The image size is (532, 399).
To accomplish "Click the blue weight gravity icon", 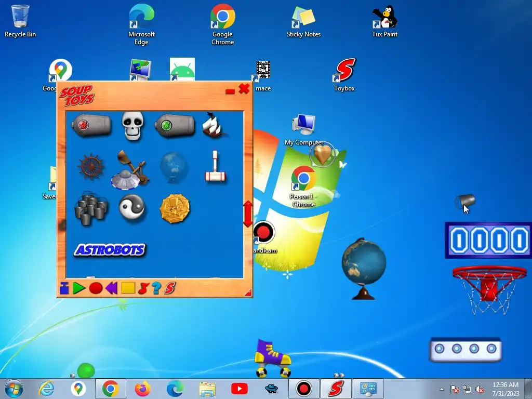I will coord(64,288).
